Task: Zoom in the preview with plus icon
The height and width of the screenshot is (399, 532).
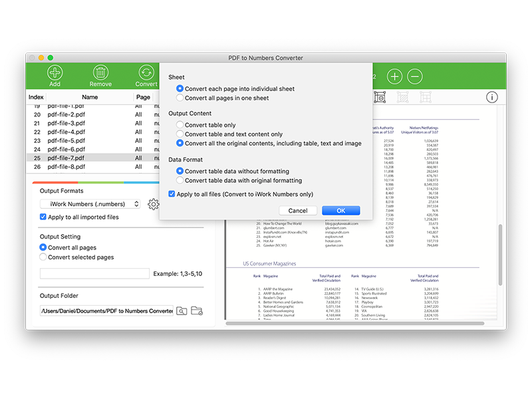Action: pyautogui.click(x=394, y=76)
